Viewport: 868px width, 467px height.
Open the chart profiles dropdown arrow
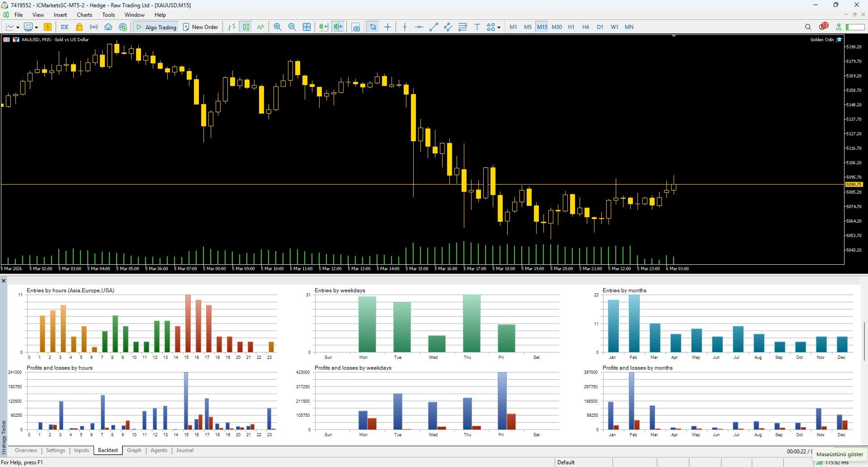click(37, 27)
